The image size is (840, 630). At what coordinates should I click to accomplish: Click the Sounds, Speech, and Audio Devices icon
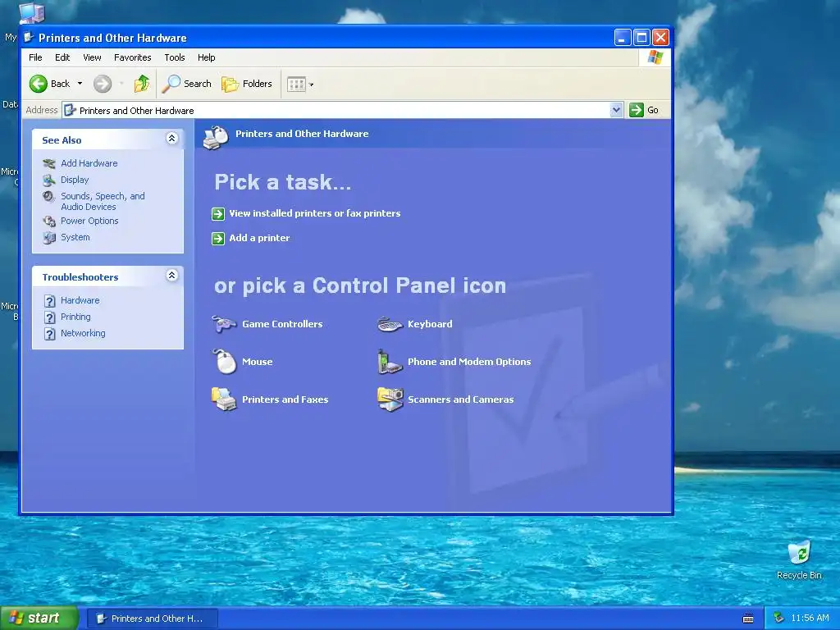point(48,197)
